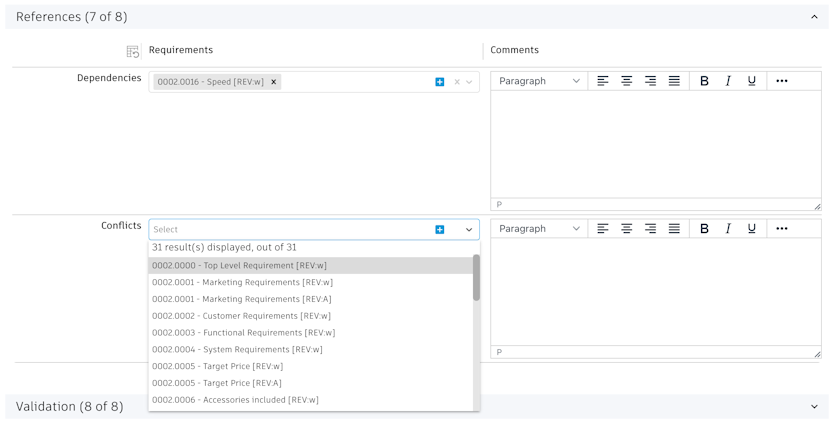834x424 pixels.
Task: Expand the Validation (8 of 8) section
Action: coord(814,406)
